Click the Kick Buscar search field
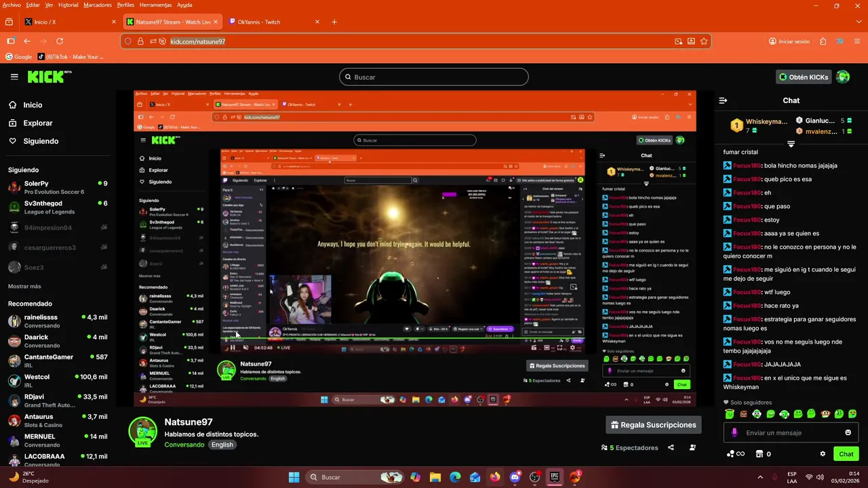The image size is (868, 488). coord(434,77)
